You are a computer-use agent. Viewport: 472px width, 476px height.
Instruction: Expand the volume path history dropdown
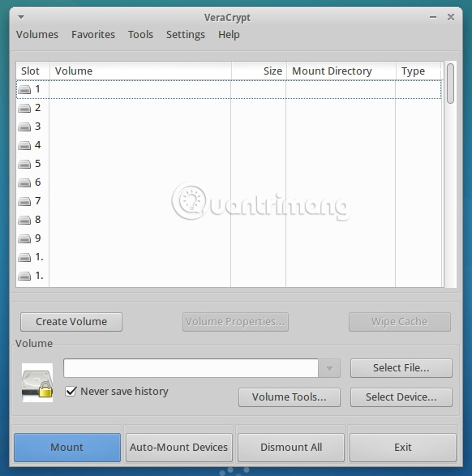coord(329,368)
